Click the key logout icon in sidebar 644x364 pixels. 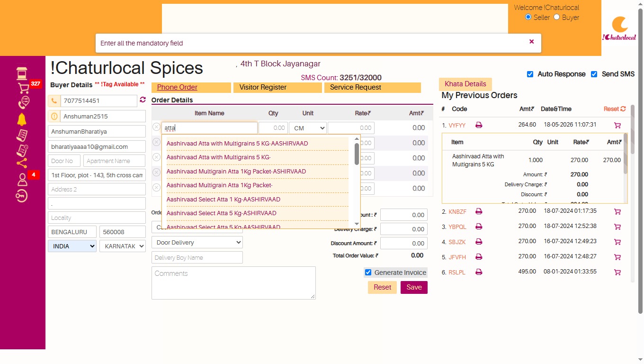[22, 196]
